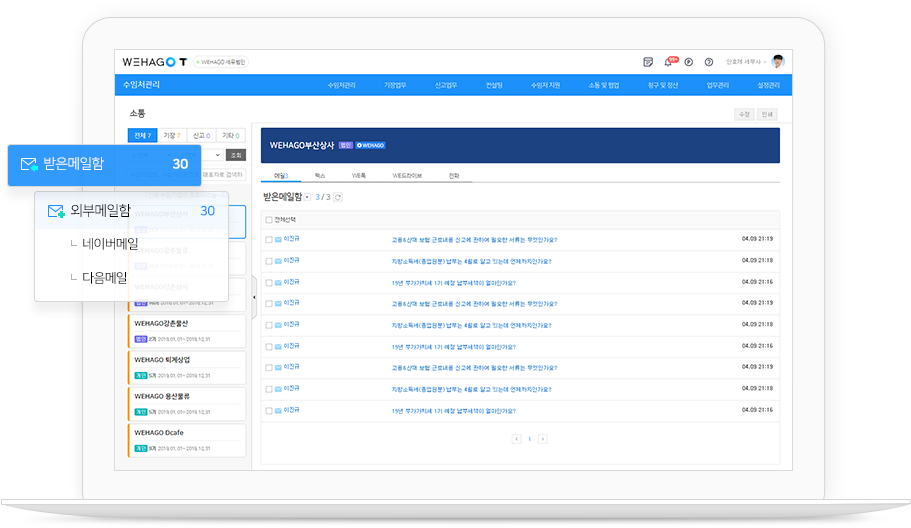The width and height of the screenshot is (911, 528).
Task: Click the mail icon in blue 받은메일함 card
Action: pos(29,164)
